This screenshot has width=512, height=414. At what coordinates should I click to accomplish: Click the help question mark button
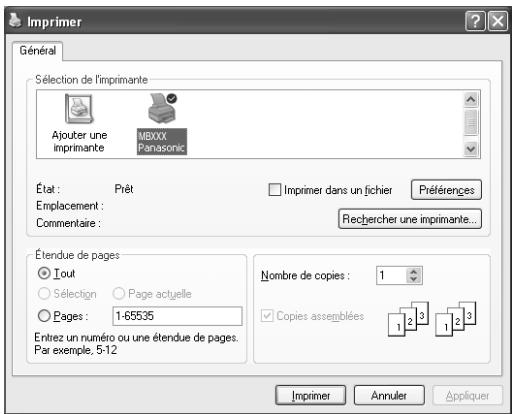tap(475, 22)
